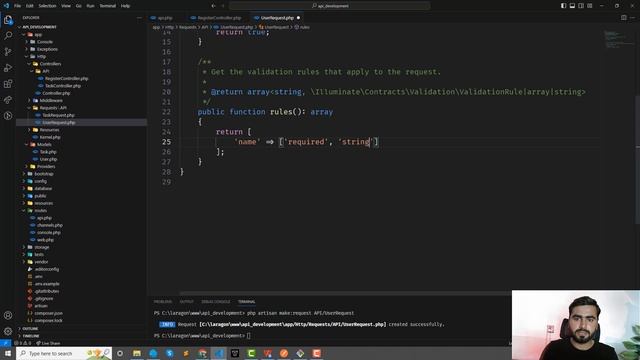Open TaskRequest.php in explorer
Viewport: 640px width, 360px height.
(x=58, y=115)
